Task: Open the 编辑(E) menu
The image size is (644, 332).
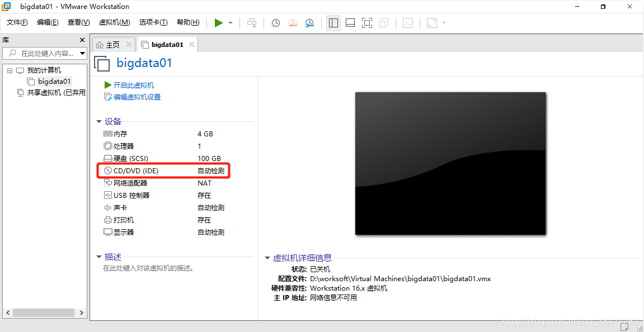Action: 48,22
